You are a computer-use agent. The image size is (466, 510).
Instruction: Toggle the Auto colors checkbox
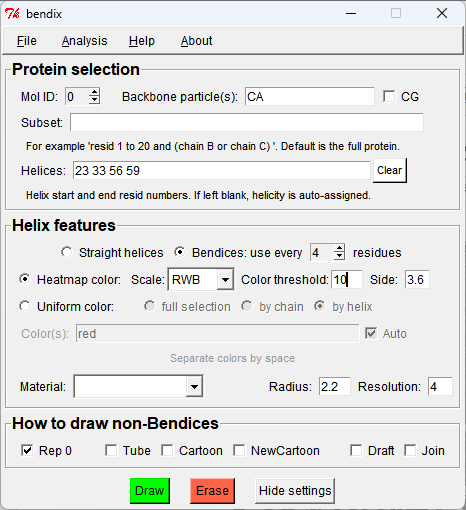371,333
